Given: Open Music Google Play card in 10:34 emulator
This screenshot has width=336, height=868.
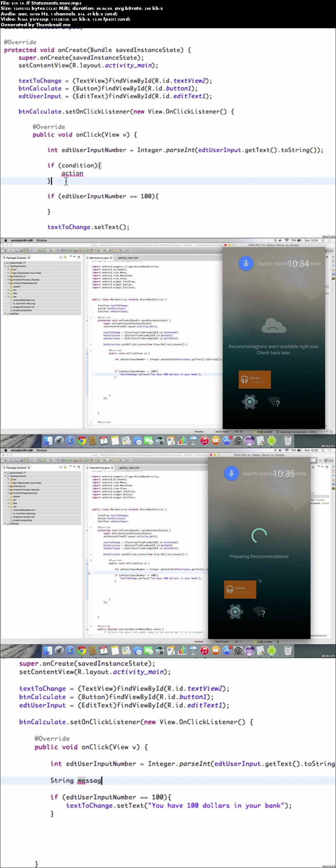Looking at the screenshot, I should coord(255,380).
